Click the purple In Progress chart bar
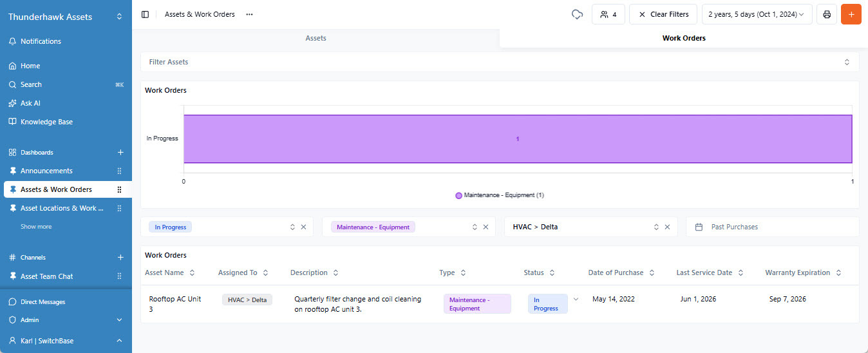This screenshot has height=353, width=868. tap(518, 139)
